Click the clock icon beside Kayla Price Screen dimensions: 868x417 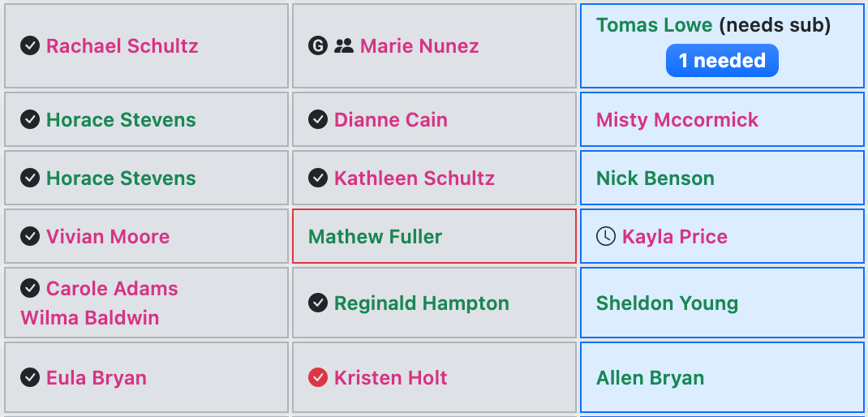coord(606,237)
